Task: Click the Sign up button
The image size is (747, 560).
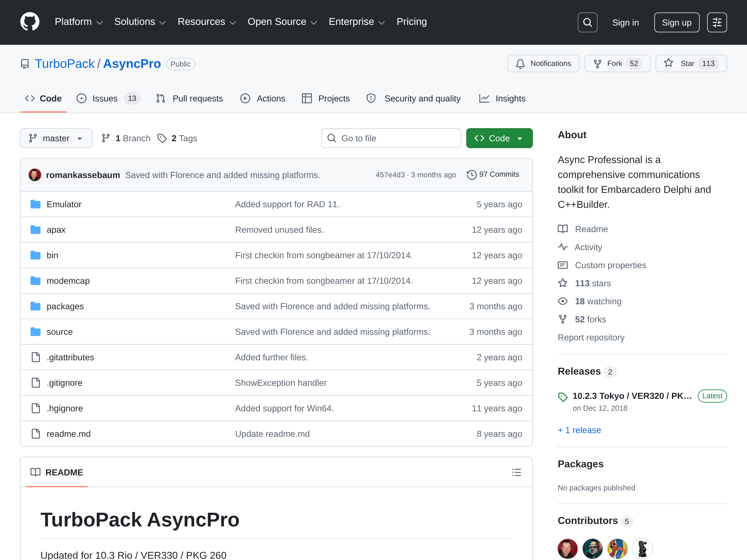Action: click(676, 22)
